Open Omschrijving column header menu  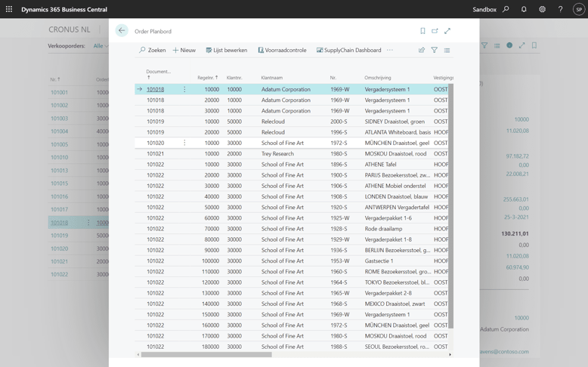coord(378,78)
